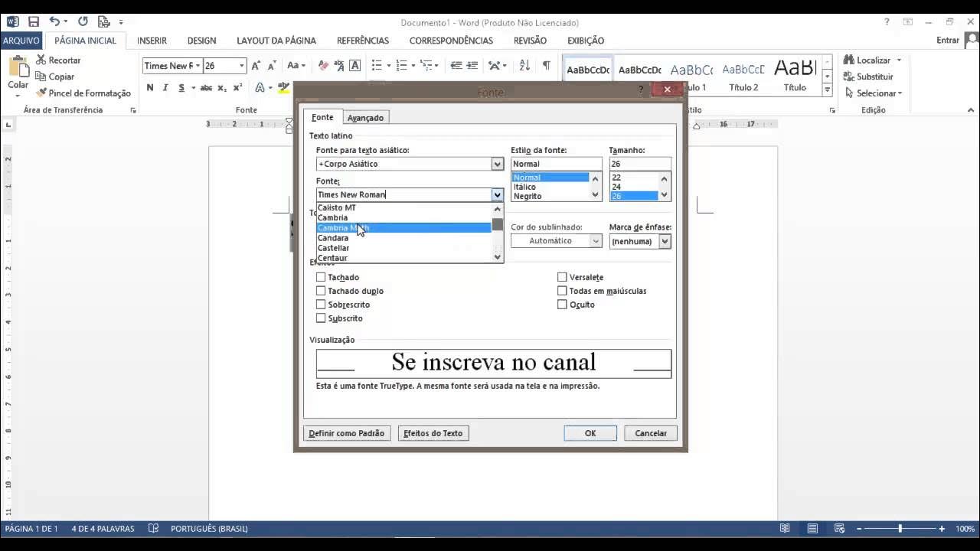Viewport: 980px width, 551px height.
Task: Tick the Oculto checkbox
Action: click(x=562, y=305)
